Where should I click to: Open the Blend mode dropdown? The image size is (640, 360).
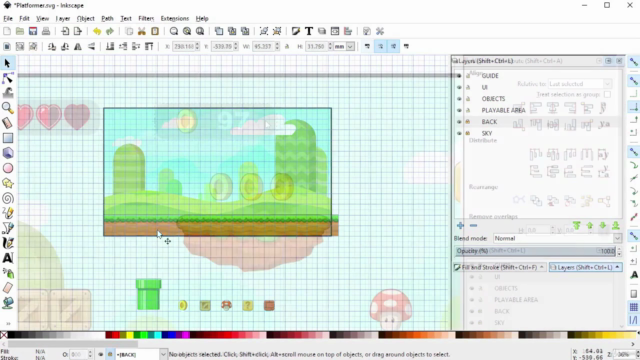[557, 238]
